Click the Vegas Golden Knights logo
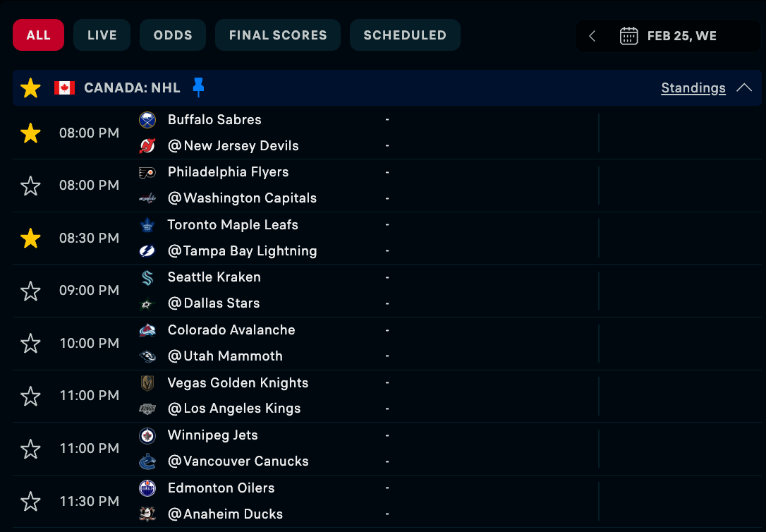The height and width of the screenshot is (532, 766). click(147, 383)
